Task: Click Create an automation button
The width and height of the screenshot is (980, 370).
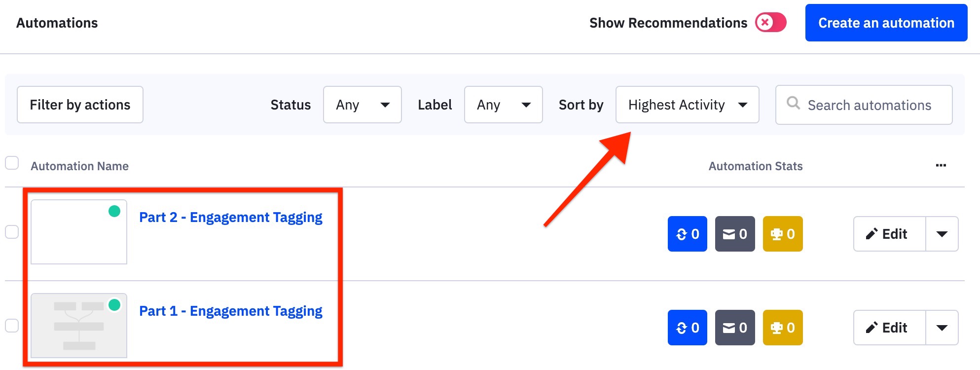Action: 886,23
